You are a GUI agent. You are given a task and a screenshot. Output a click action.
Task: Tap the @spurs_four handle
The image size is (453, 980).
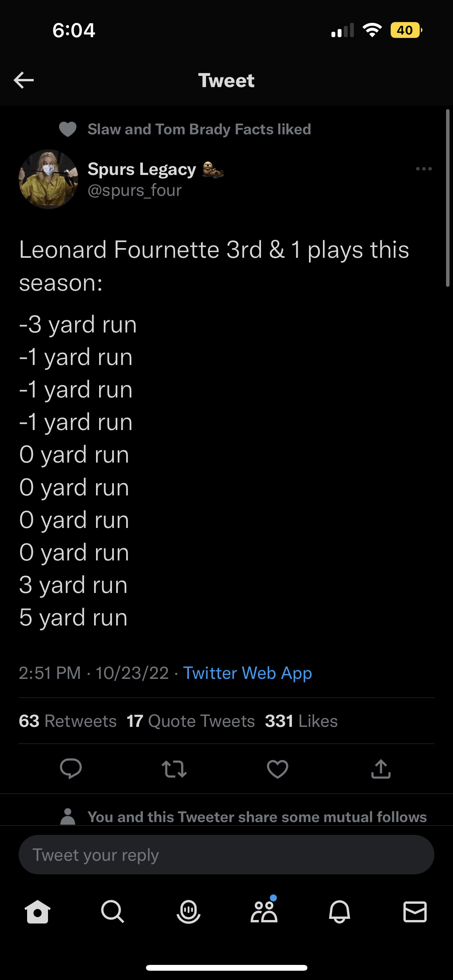(x=135, y=190)
